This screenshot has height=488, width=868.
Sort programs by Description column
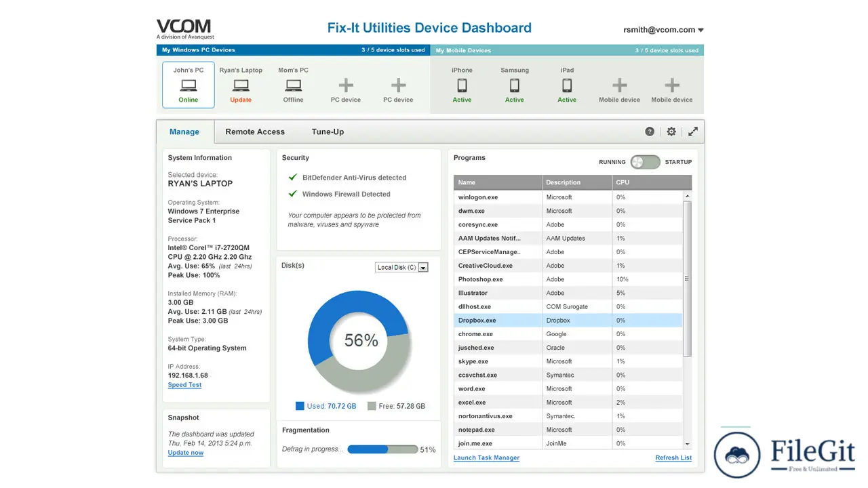click(577, 182)
